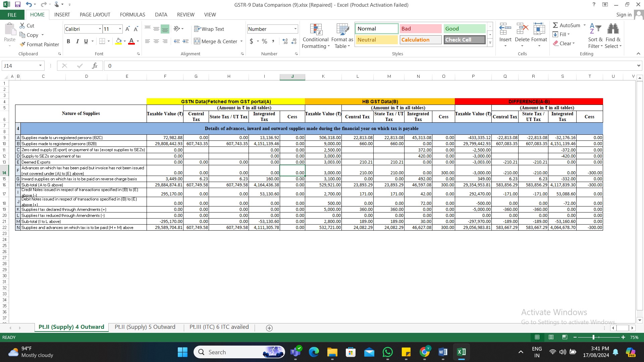This screenshot has width=644, height=362.
Task: Click Sign in link
Action: [x=624, y=15]
